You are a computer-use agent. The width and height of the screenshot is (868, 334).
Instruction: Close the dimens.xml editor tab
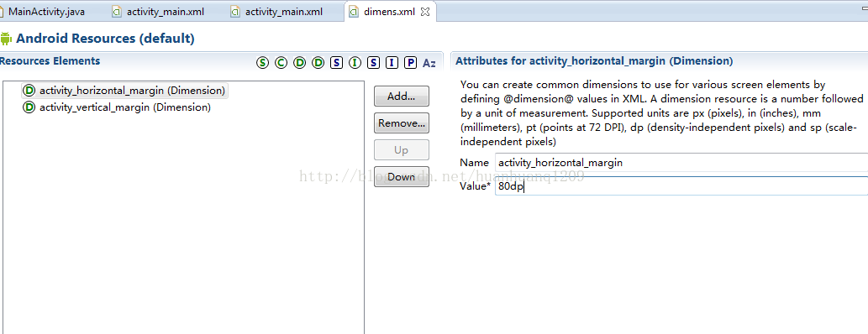[x=424, y=12]
